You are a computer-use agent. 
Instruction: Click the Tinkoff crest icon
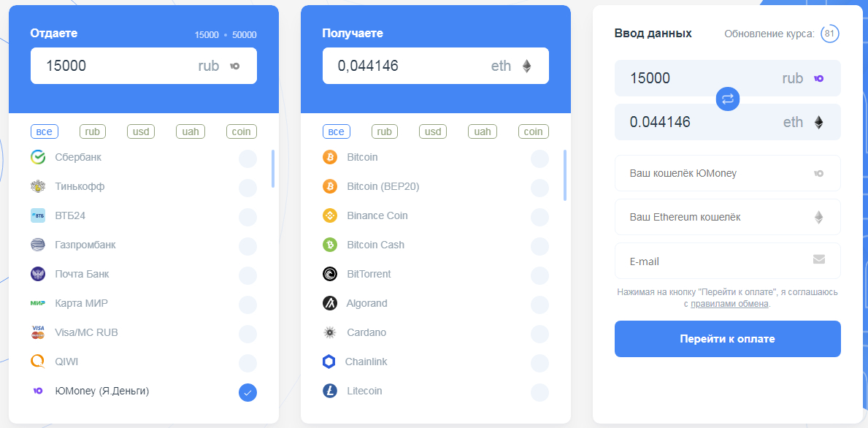coord(38,186)
